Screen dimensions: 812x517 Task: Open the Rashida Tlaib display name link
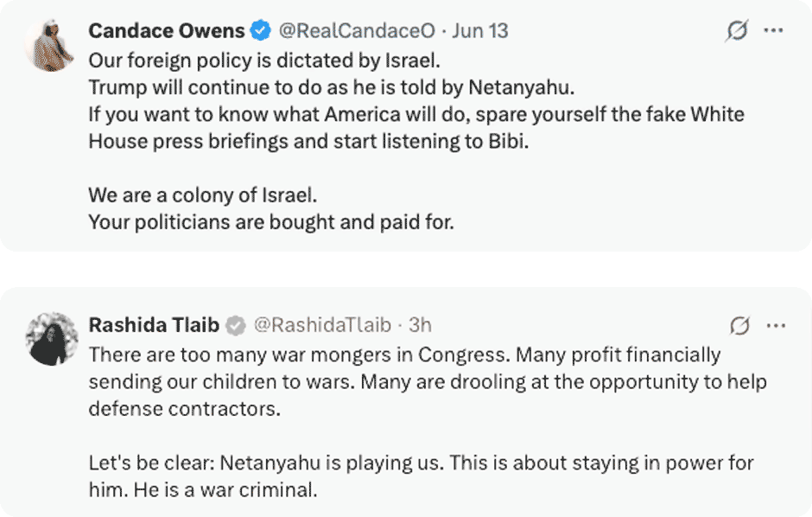click(154, 326)
